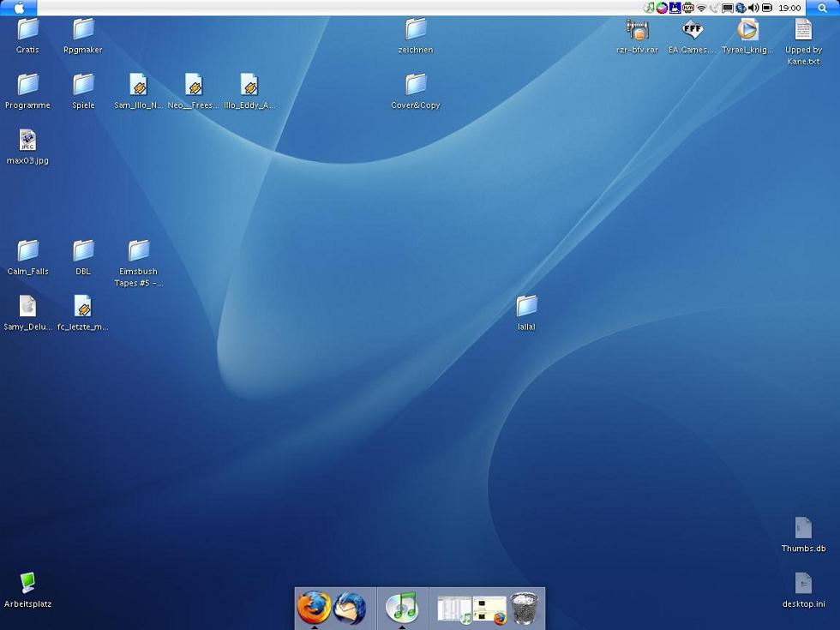Open iTunes from the dock
The width and height of the screenshot is (840, 630).
pos(401,607)
